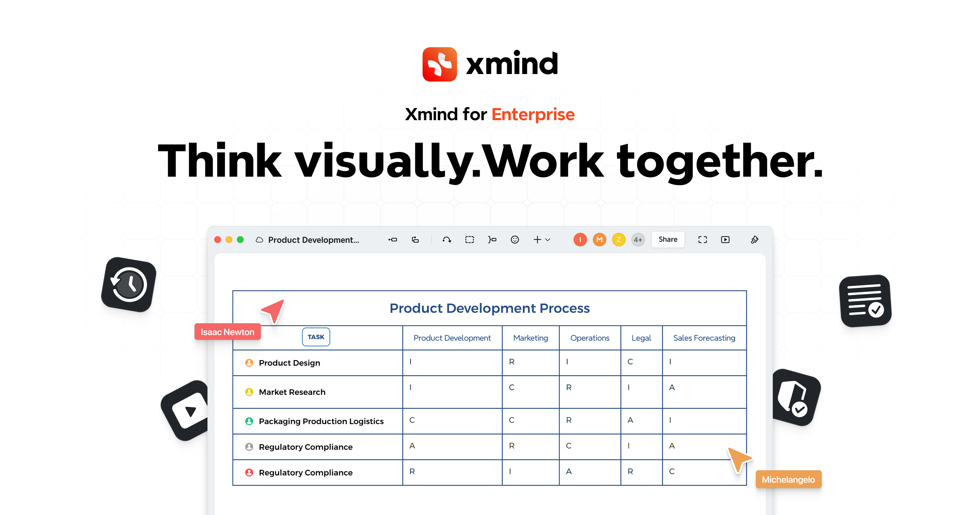The width and height of the screenshot is (980, 515).
Task: Toggle Isaac Newton's collaborator cursor label
Action: click(227, 332)
